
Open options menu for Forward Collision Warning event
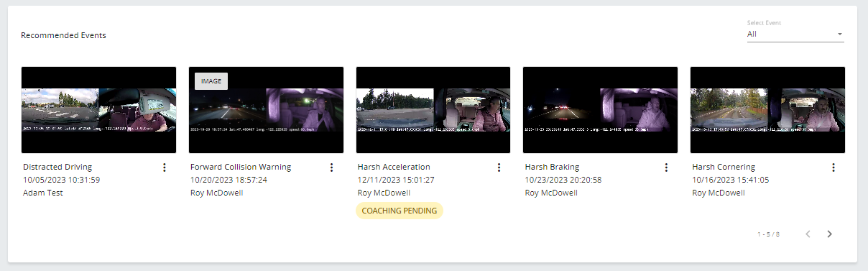(332, 167)
